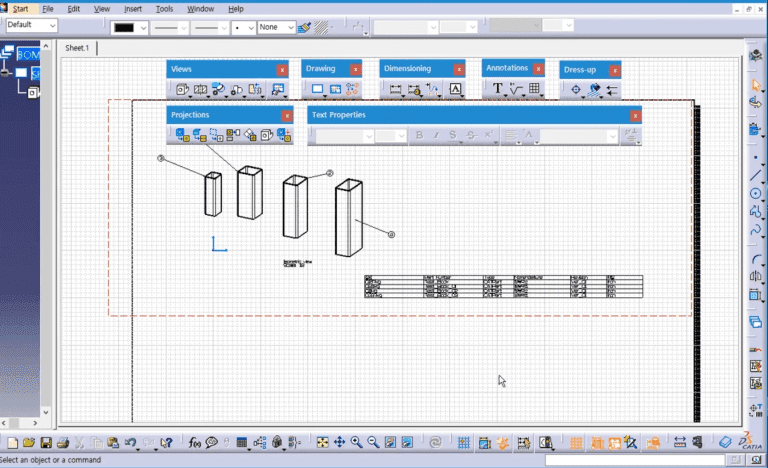
Task: Click the Zoom In magnifier icon
Action: point(356,442)
